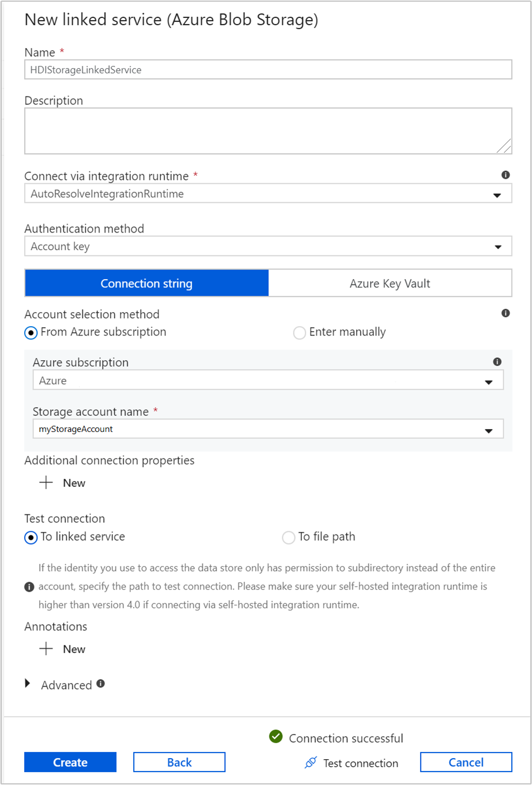Screen dimensions: 532x785
Task: Switch to the Connection string tab
Action: 147,283
